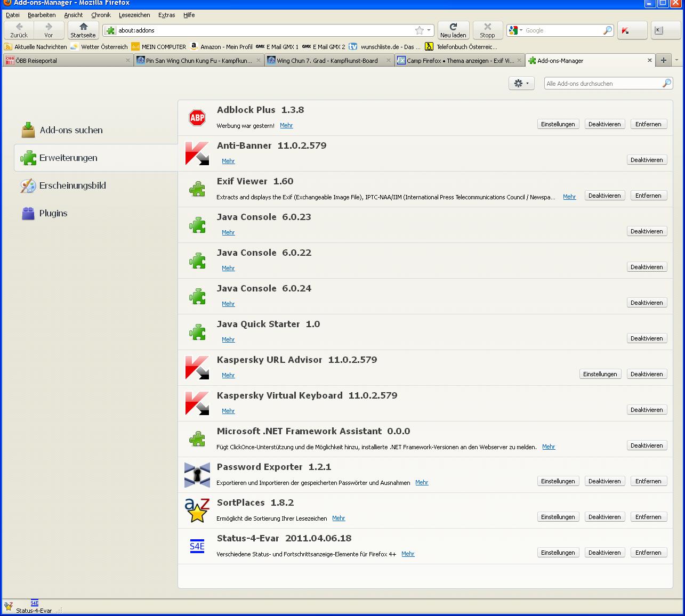Click the bookmark star in the address bar

[x=420, y=30]
